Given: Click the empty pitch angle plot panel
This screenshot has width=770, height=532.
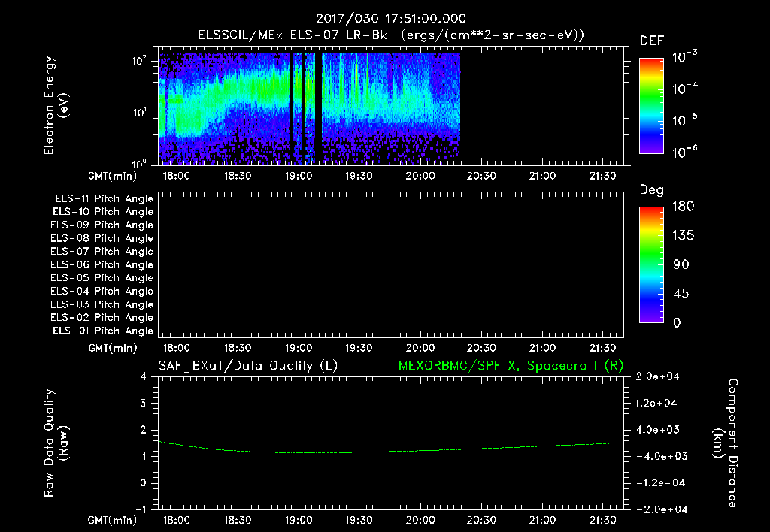Looking at the screenshot, I should [x=391, y=265].
